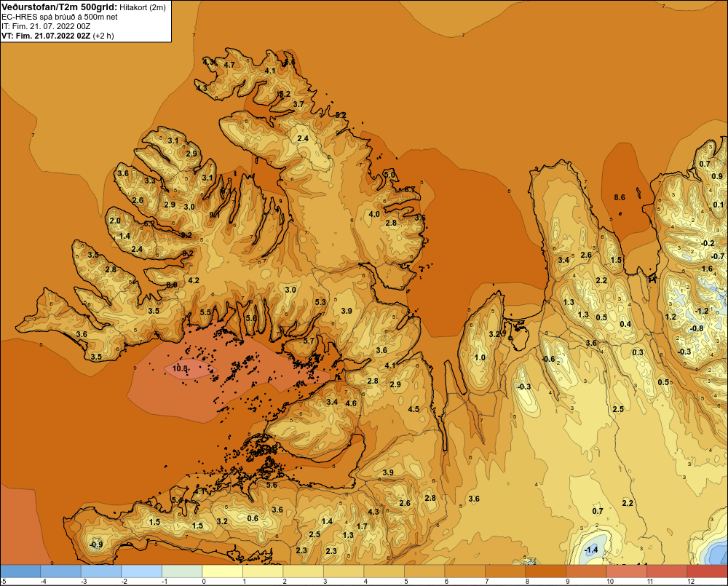Select the legend color band between 11 and 12
This screenshot has height=586, width=728.
(x=667, y=571)
